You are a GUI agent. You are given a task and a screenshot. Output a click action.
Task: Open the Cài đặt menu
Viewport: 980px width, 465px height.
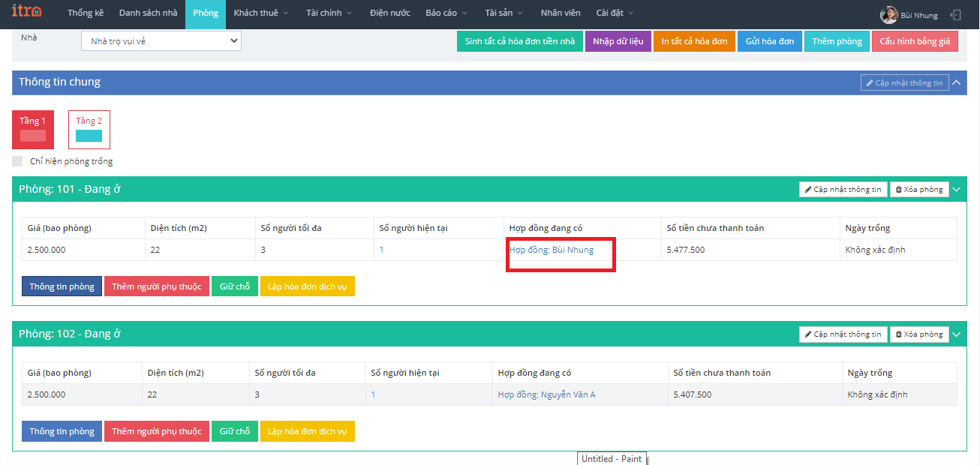click(615, 13)
